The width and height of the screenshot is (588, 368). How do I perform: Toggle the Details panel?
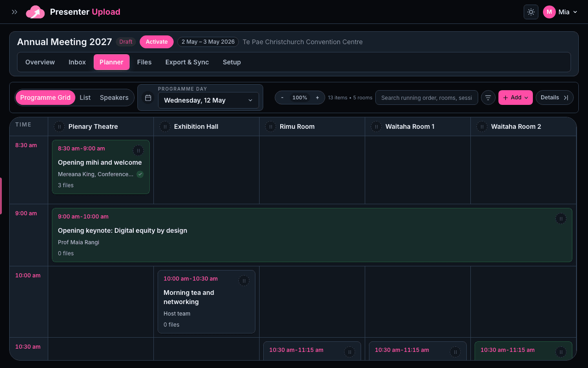(x=554, y=98)
